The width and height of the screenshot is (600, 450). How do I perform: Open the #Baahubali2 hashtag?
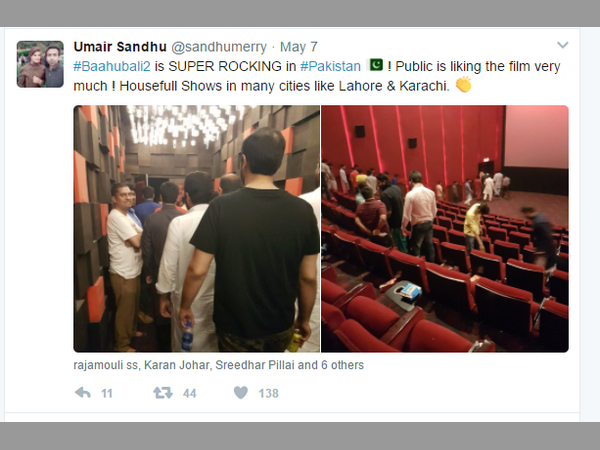[112, 66]
